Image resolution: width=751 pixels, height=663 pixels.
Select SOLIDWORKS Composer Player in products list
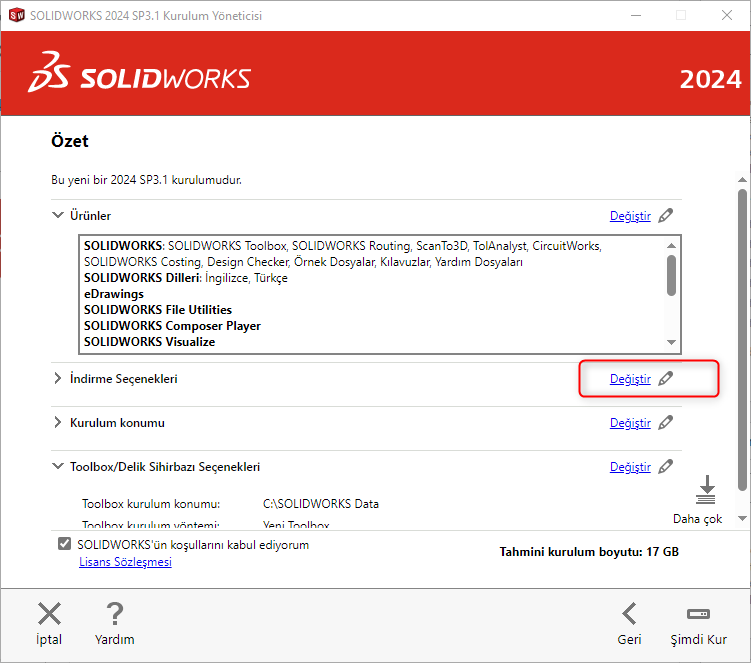click(172, 326)
